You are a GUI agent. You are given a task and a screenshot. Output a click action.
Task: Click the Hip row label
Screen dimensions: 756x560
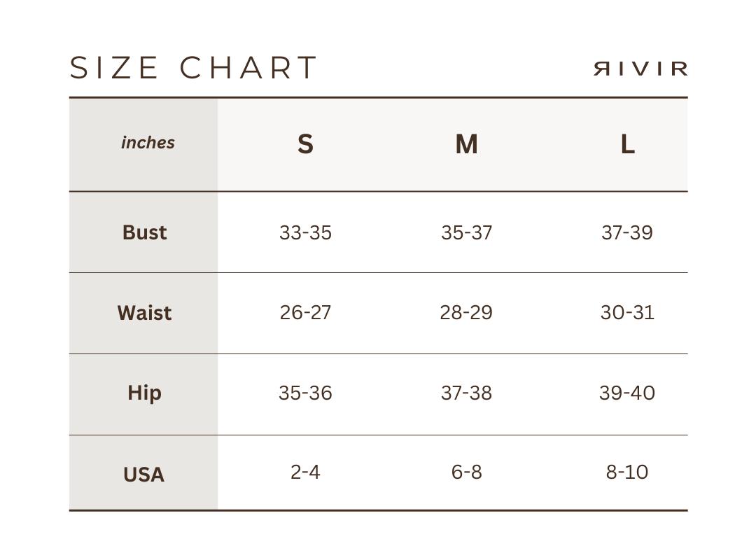click(144, 393)
